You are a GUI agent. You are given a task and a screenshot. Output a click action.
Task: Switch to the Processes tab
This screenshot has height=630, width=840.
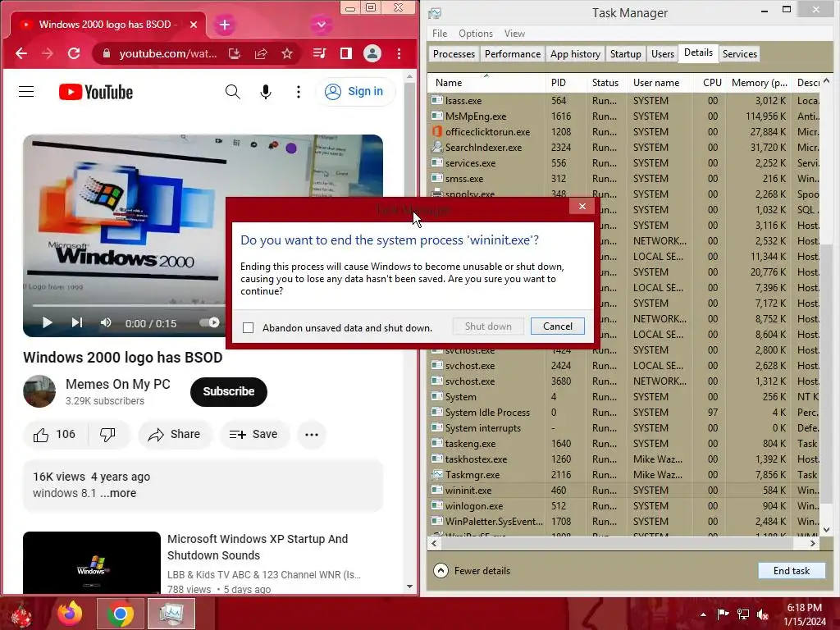point(454,53)
